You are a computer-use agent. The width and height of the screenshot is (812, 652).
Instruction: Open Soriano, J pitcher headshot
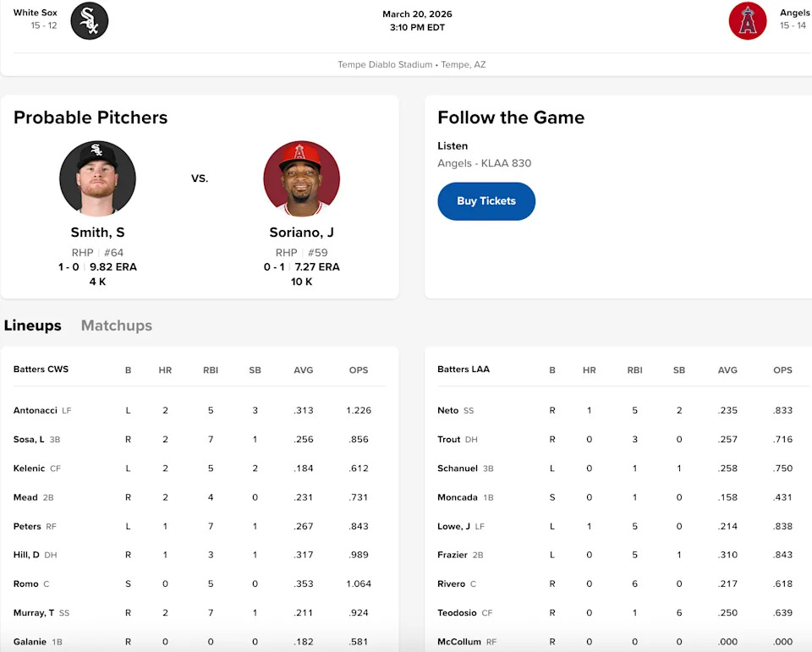tap(302, 179)
